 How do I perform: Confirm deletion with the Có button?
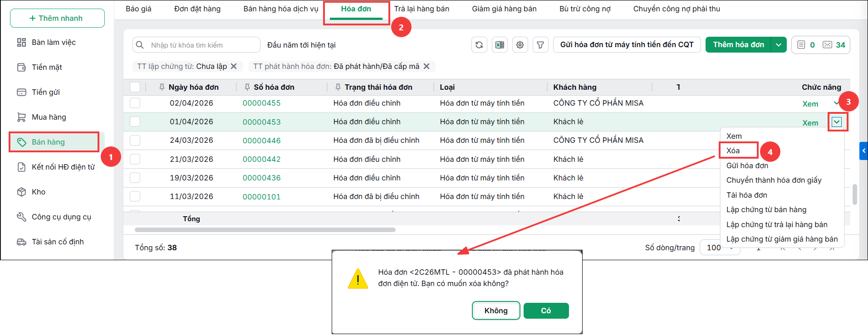pyautogui.click(x=546, y=311)
